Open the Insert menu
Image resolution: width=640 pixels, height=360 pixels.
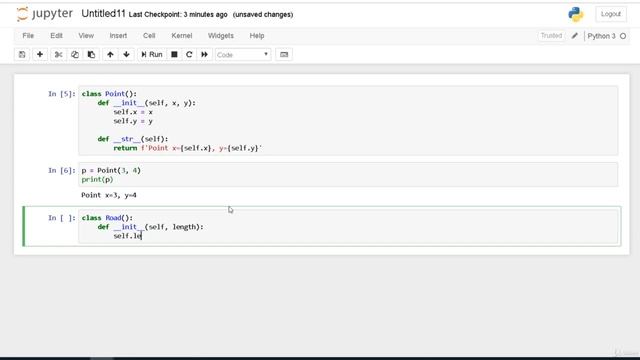click(118, 36)
